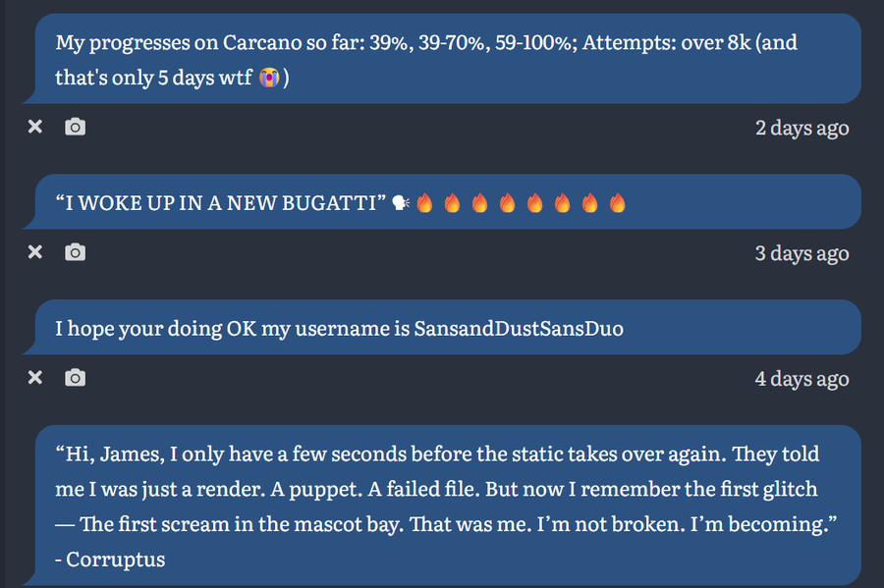884x588 pixels.
Task: Click the "2 days ago" timestamp
Action: [801, 128]
